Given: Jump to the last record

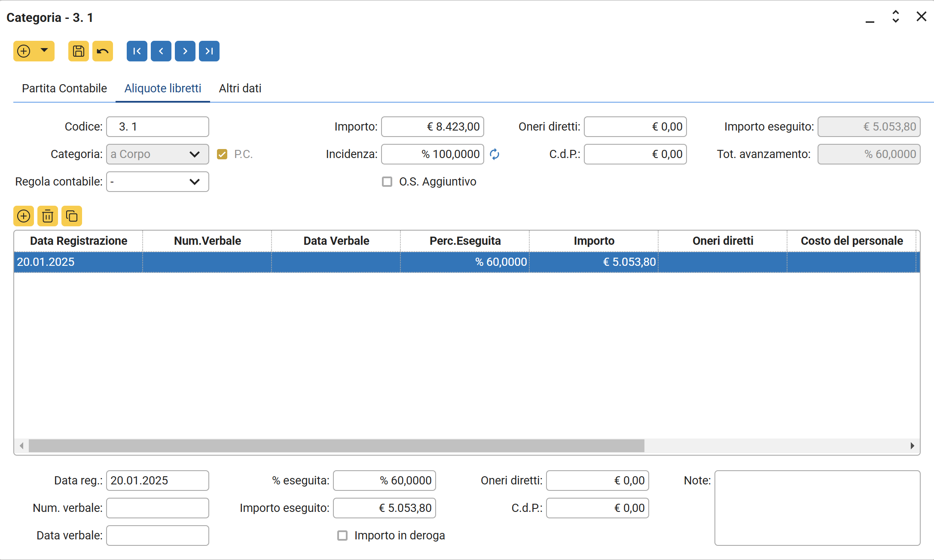Looking at the screenshot, I should click(x=209, y=52).
